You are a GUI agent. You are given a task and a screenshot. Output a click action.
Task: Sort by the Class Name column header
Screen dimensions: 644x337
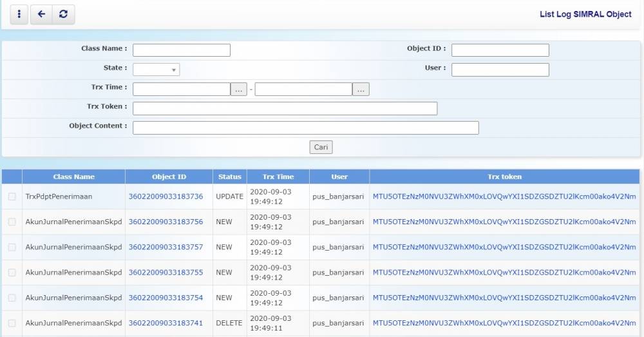click(73, 177)
